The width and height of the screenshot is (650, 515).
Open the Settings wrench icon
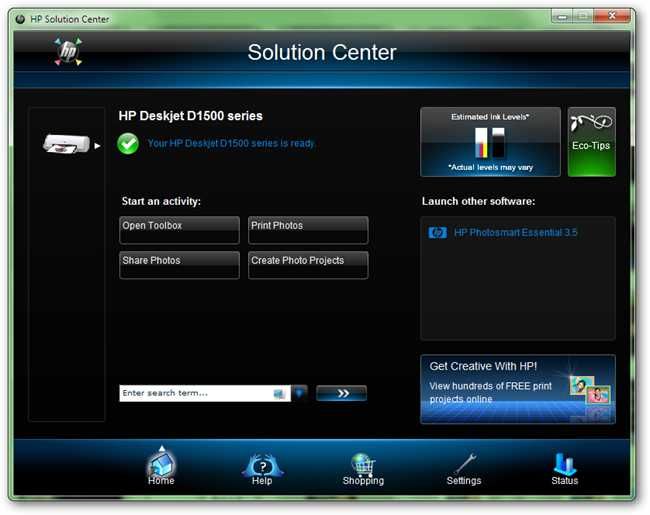pyautogui.click(x=464, y=469)
